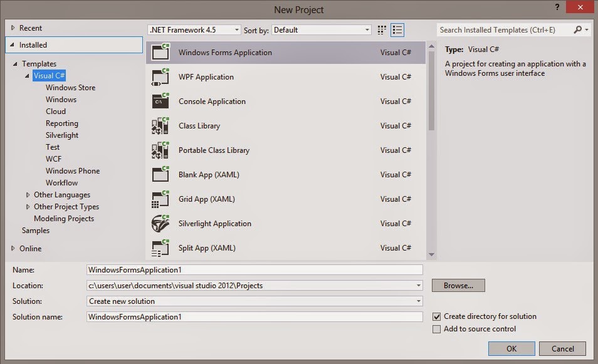The image size is (598, 364).
Task: Click the template list scroll up arrow
Action: point(431,46)
